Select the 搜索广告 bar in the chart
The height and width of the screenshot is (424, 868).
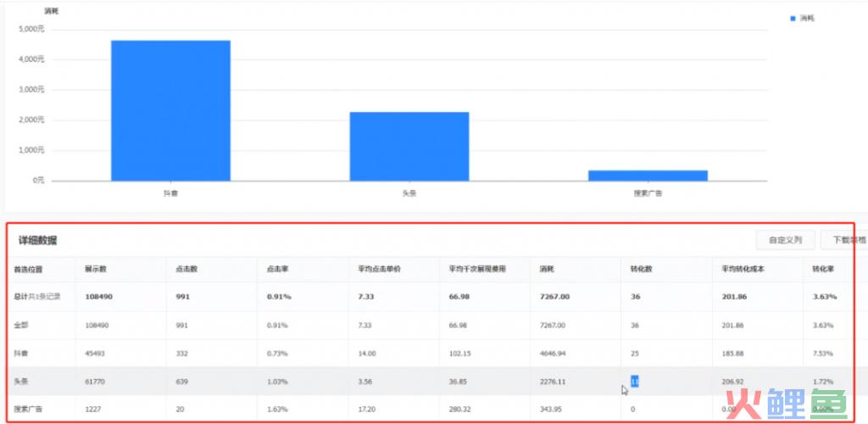pos(648,176)
